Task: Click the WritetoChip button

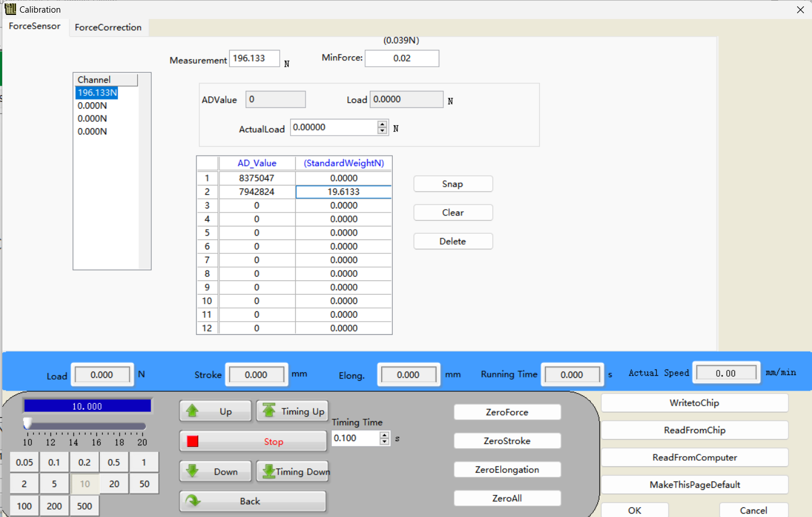Action: tap(694, 403)
